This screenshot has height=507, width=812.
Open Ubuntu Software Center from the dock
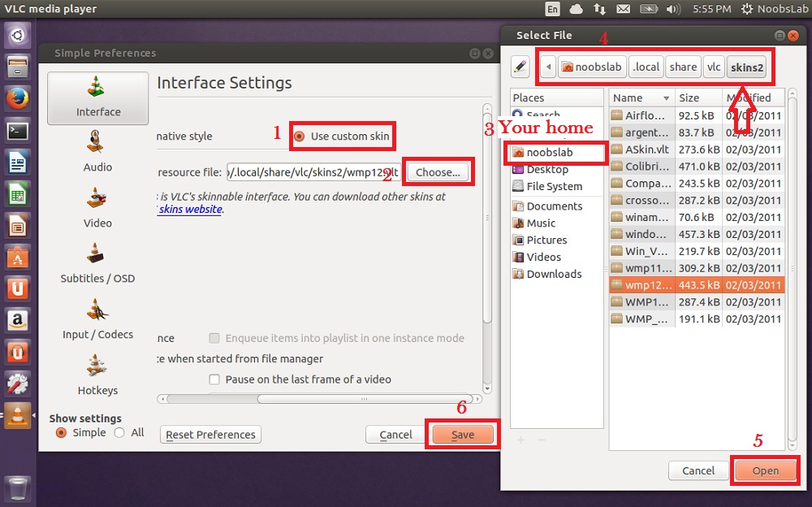tap(18, 258)
